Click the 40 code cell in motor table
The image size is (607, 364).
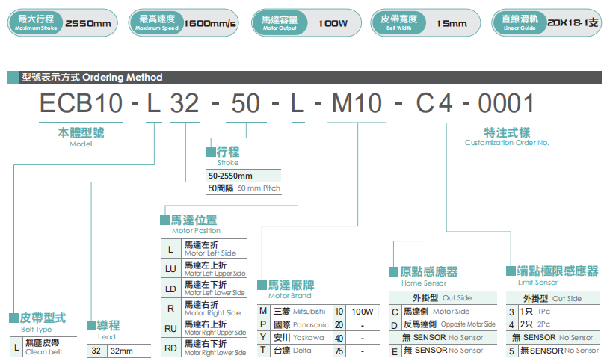click(x=339, y=338)
